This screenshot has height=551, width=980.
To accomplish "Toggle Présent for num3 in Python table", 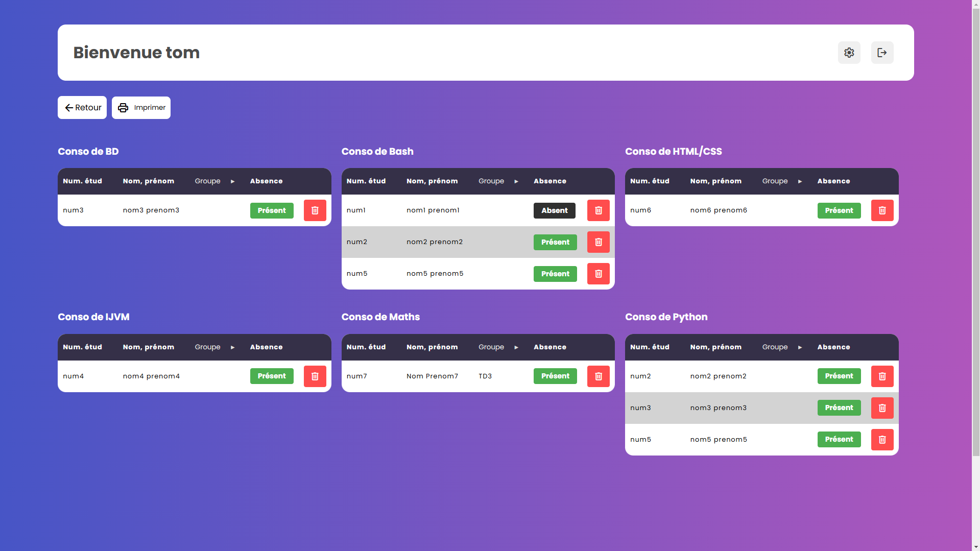I will click(x=839, y=408).
